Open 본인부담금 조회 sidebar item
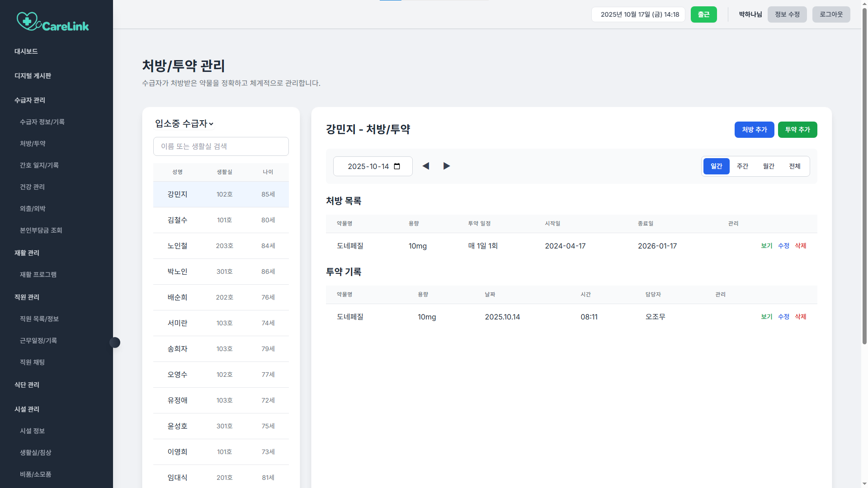The height and width of the screenshot is (488, 868). pos(41,230)
